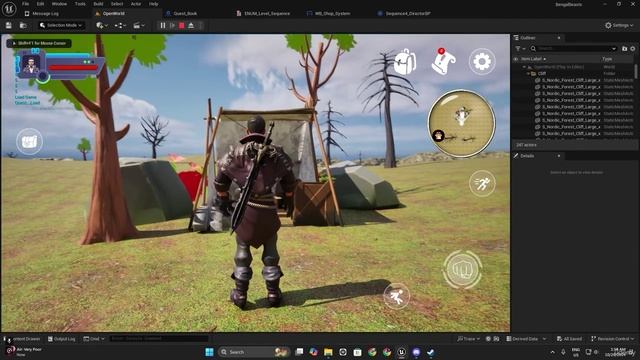This screenshot has height=360, width=640.
Task: Open the Revision Control dropdown
Action: [x=613, y=339]
